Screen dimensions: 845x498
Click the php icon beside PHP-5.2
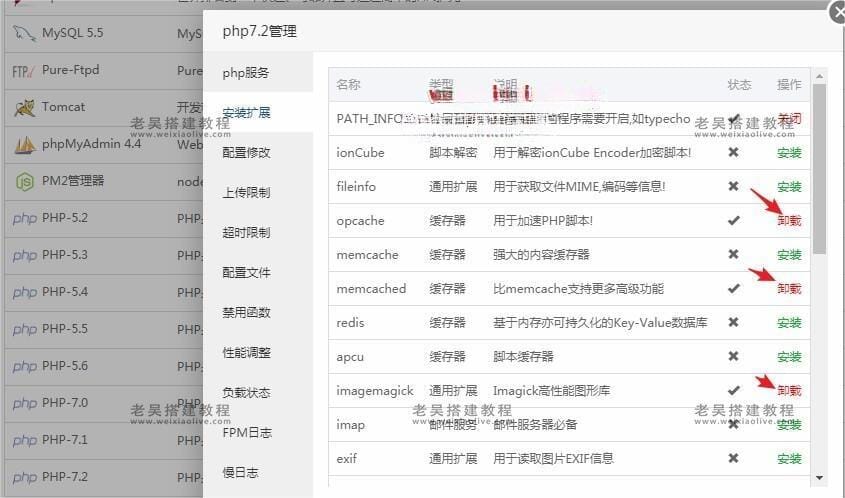(x=25, y=219)
